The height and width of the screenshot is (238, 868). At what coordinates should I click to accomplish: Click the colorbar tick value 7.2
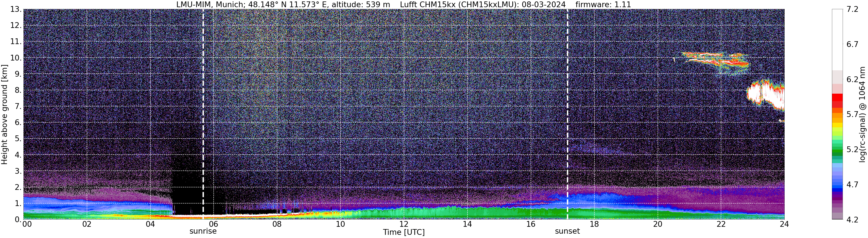pyautogui.click(x=852, y=10)
